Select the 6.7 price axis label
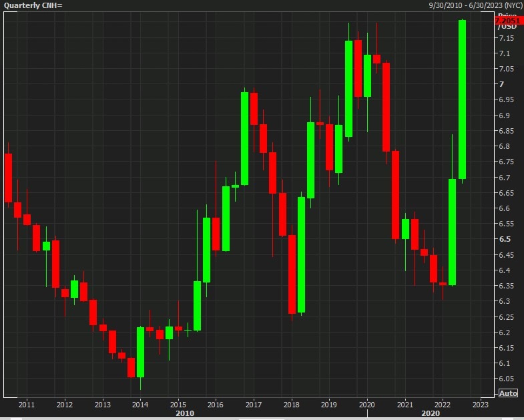 [505, 177]
